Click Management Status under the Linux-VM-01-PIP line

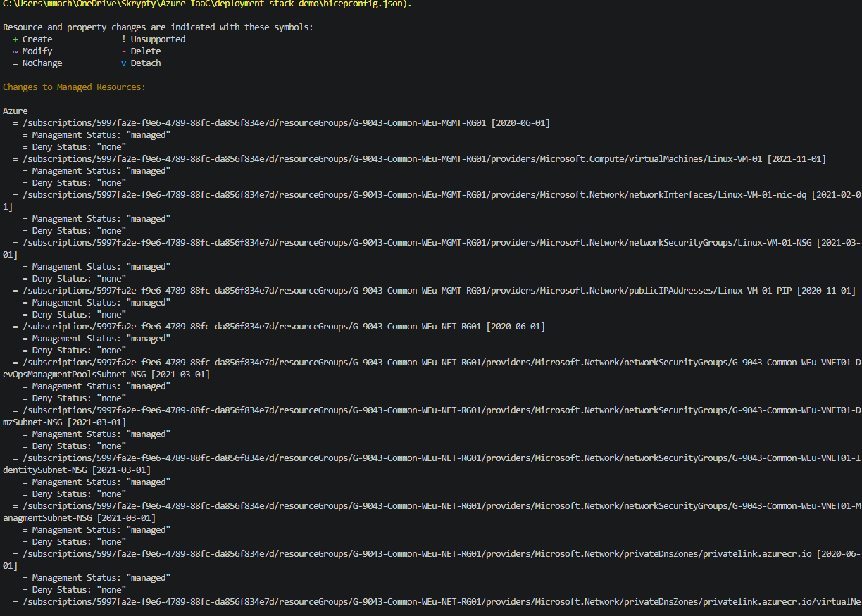click(x=96, y=303)
